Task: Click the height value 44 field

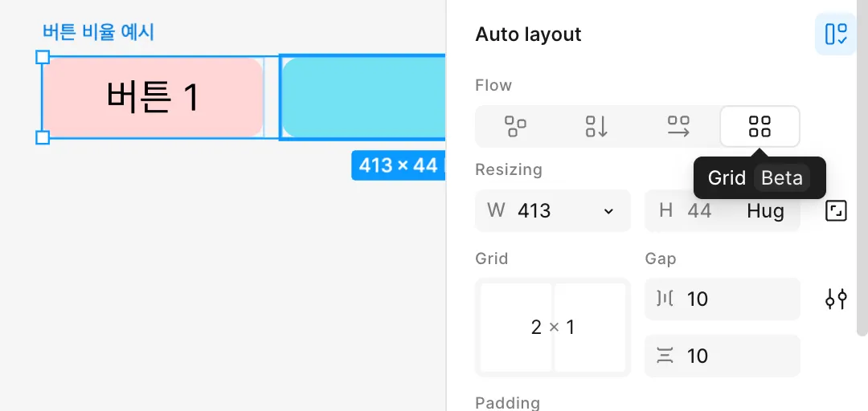Action: pos(699,211)
